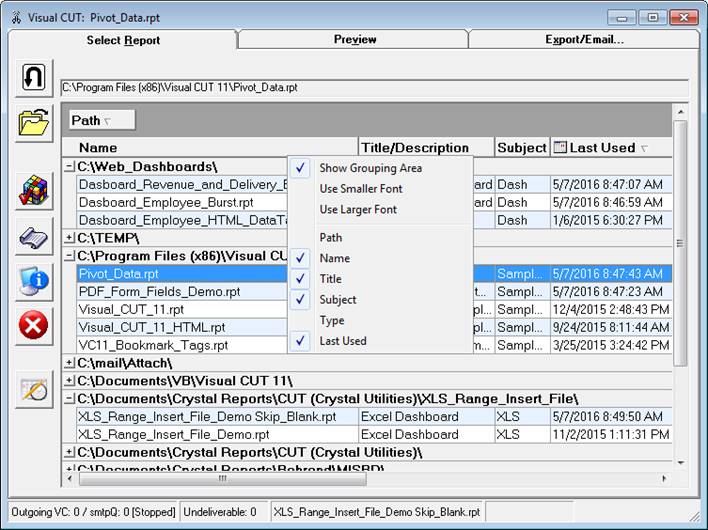Enable the Type column option

pyautogui.click(x=380, y=321)
